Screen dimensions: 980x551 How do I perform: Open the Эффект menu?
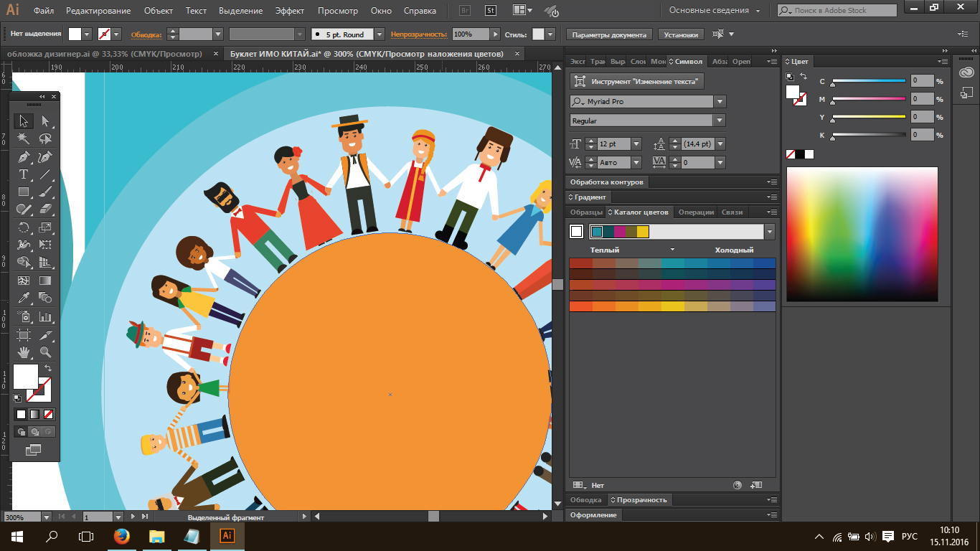[291, 11]
